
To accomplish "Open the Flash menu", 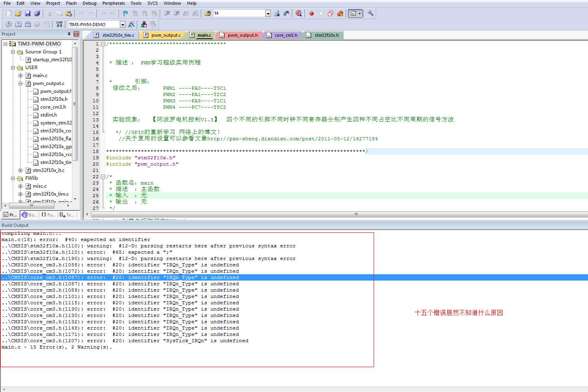I will [x=71, y=3].
